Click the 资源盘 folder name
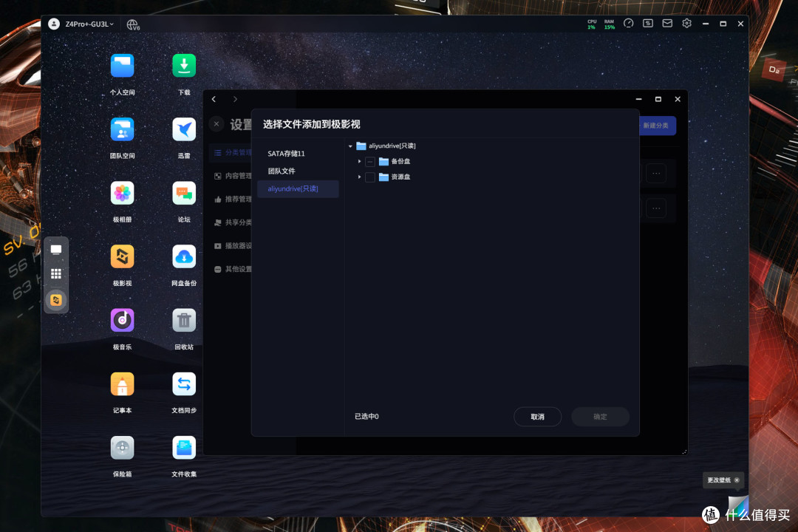Viewport: 798px width, 532px height. tap(400, 177)
